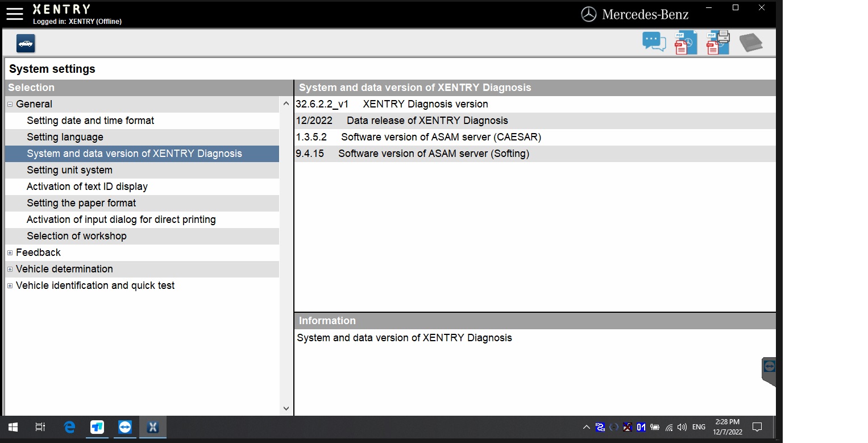The image size is (868, 443).
Task: Click the ENG language indicator
Action: click(x=699, y=427)
